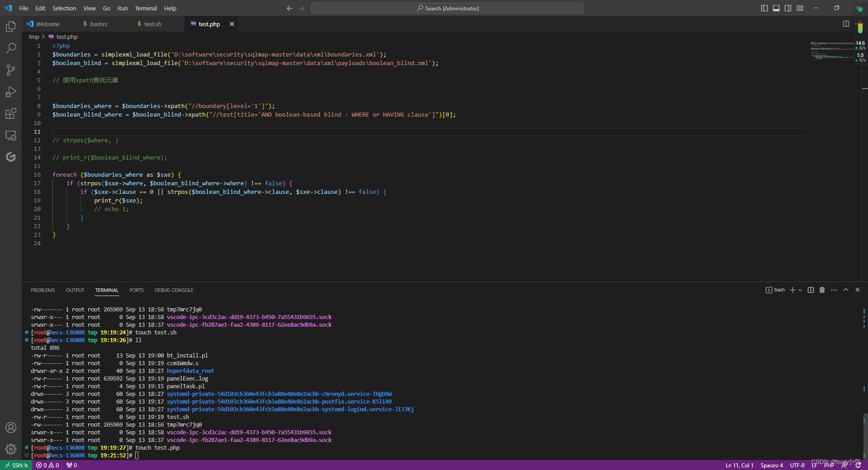The height and width of the screenshot is (470, 868).
Task: Click the command center search box
Action: click(447, 8)
